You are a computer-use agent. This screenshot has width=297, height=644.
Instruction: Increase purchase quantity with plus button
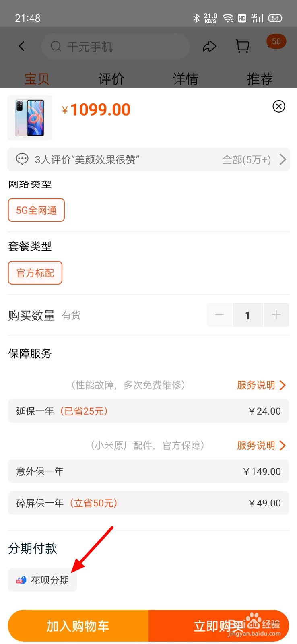[x=276, y=315]
